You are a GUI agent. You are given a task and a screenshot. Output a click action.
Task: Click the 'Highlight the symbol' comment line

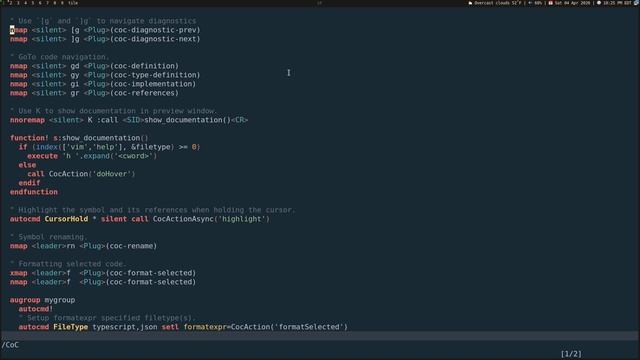click(152, 209)
